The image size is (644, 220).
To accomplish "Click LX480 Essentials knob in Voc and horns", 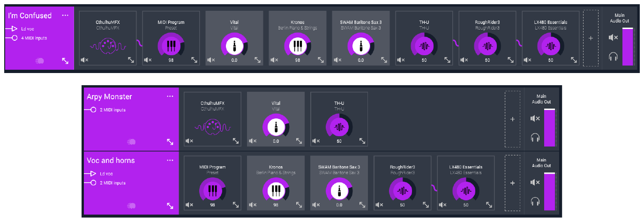I will click(x=465, y=191).
